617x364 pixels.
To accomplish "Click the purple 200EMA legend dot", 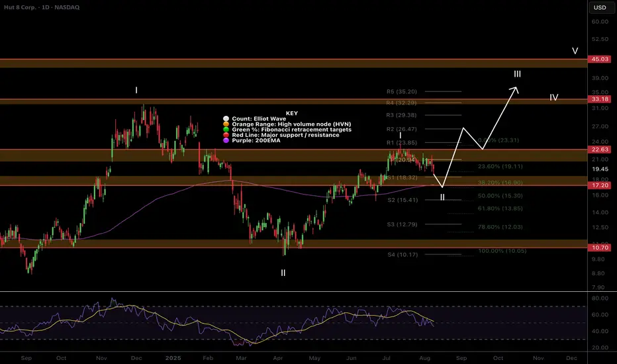I will [x=226, y=140].
